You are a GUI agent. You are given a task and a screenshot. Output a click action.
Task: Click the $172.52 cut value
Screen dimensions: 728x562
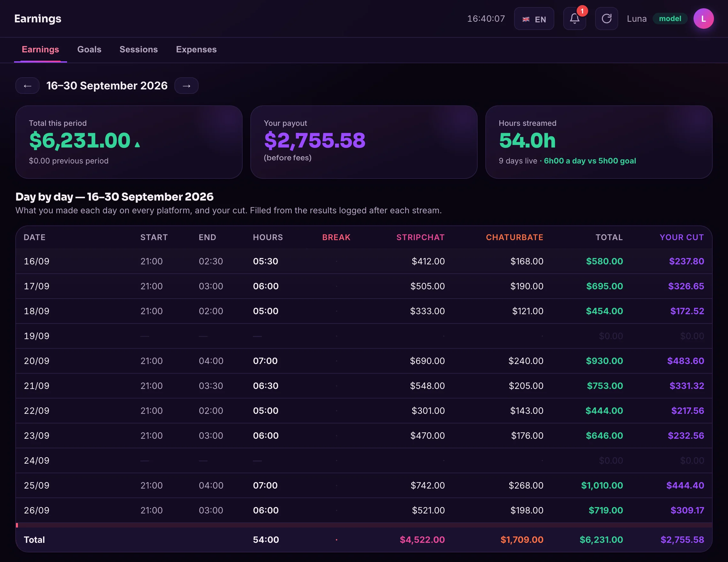pos(687,311)
